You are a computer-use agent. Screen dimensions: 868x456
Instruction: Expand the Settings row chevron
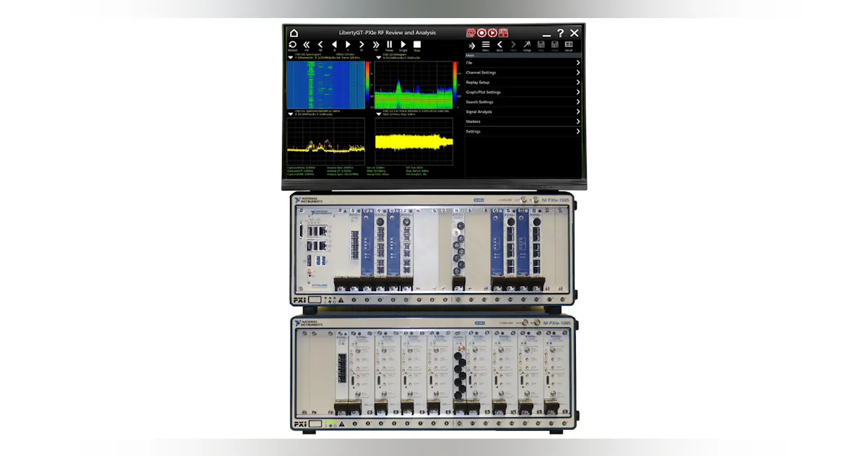coord(578,132)
